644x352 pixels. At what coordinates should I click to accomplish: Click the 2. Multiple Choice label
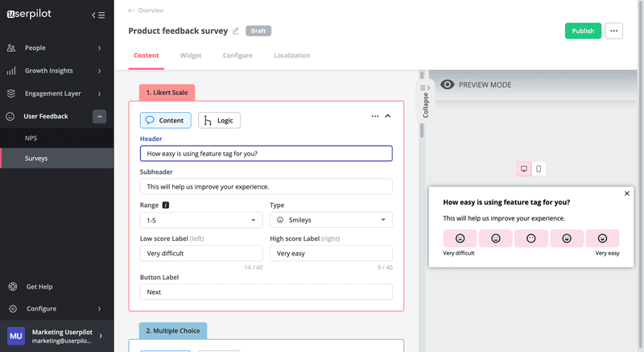(x=173, y=330)
